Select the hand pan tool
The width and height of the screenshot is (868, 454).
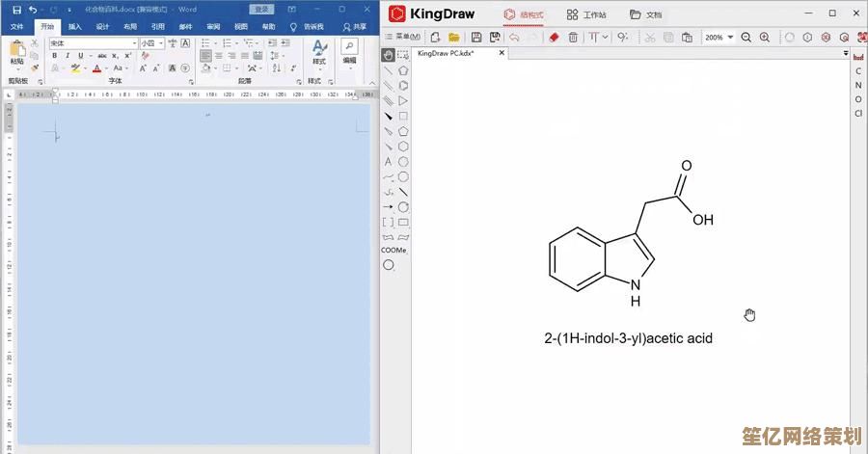coord(388,55)
